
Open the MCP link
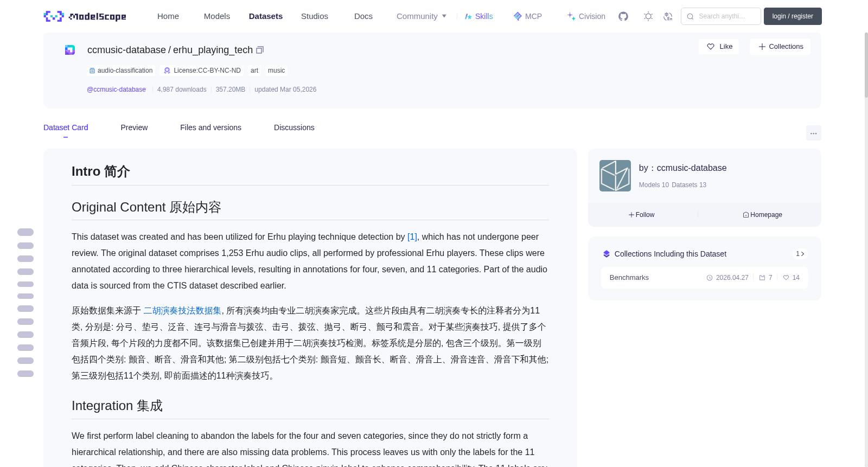coord(528,16)
